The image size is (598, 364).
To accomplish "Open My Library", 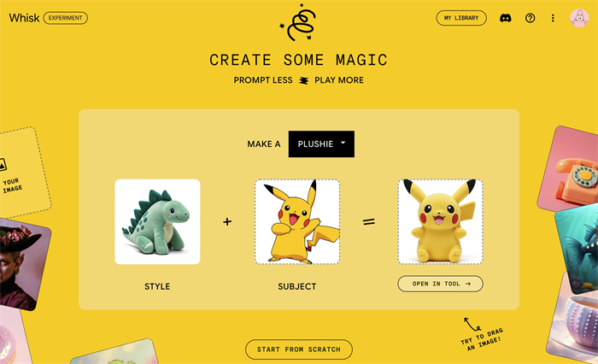I will [x=461, y=18].
